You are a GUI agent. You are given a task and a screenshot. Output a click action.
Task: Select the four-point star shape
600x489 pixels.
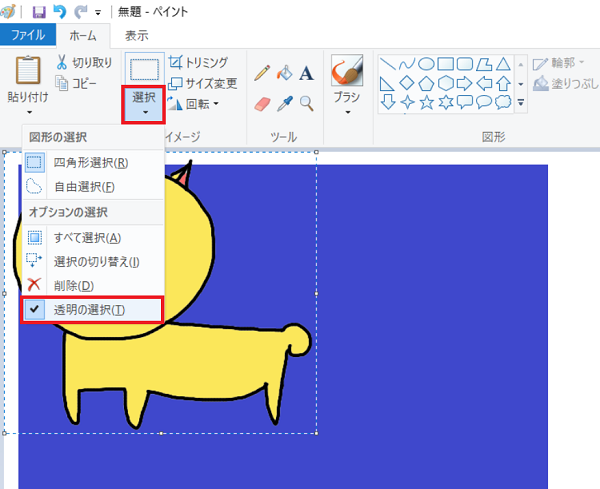coord(407,102)
